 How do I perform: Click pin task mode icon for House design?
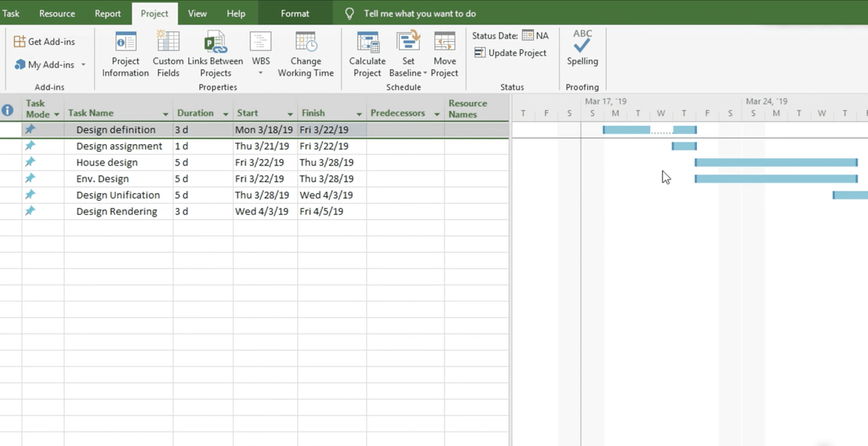point(30,162)
